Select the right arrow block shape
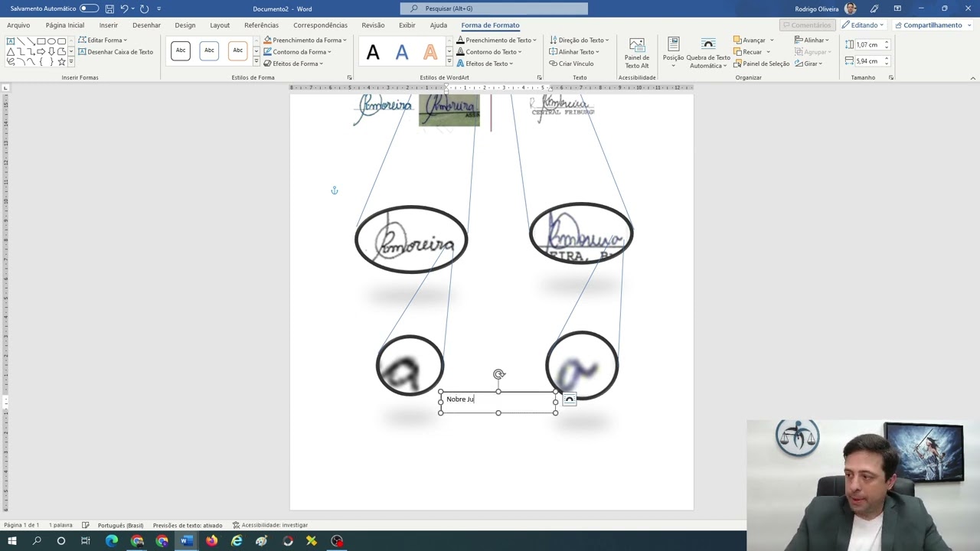Image resolution: width=980 pixels, height=551 pixels. 41,51
